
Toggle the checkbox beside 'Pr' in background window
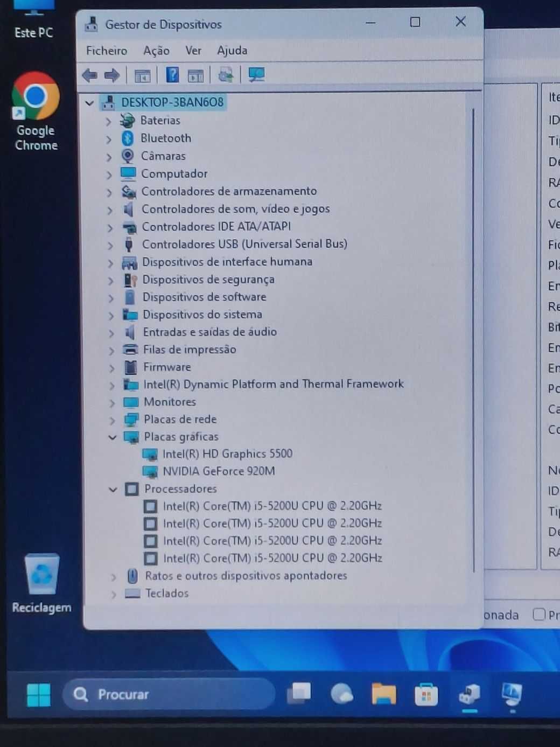(539, 615)
